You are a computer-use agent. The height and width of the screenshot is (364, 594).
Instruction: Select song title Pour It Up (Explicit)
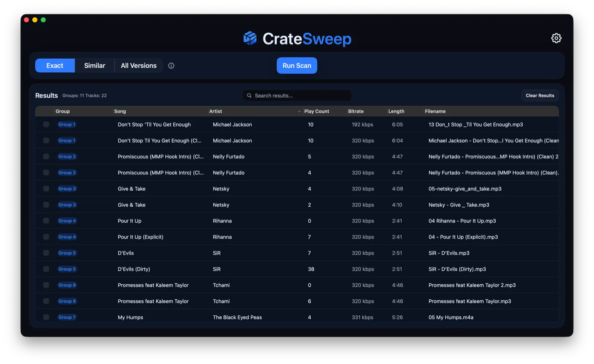tap(140, 237)
